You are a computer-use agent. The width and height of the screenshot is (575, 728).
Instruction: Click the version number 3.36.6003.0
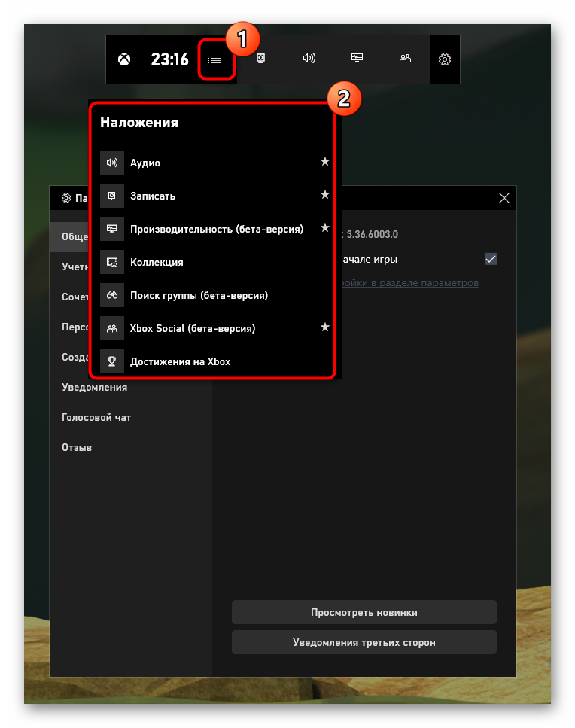[x=373, y=234]
